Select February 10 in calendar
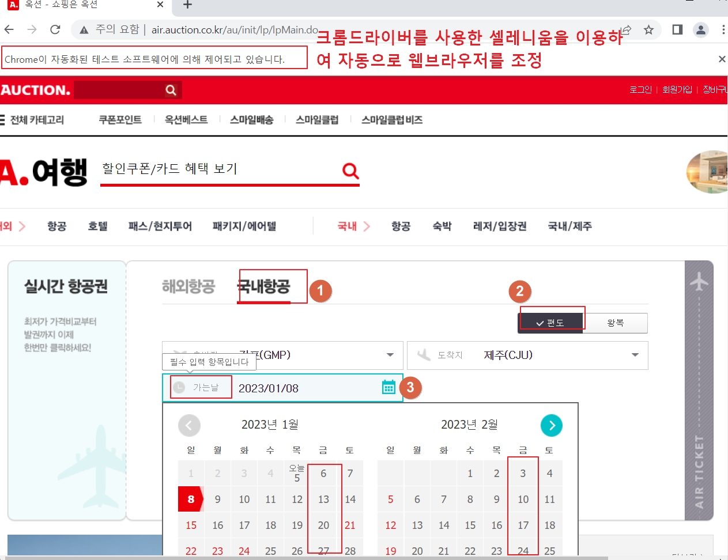The height and width of the screenshot is (560, 728). [523, 500]
